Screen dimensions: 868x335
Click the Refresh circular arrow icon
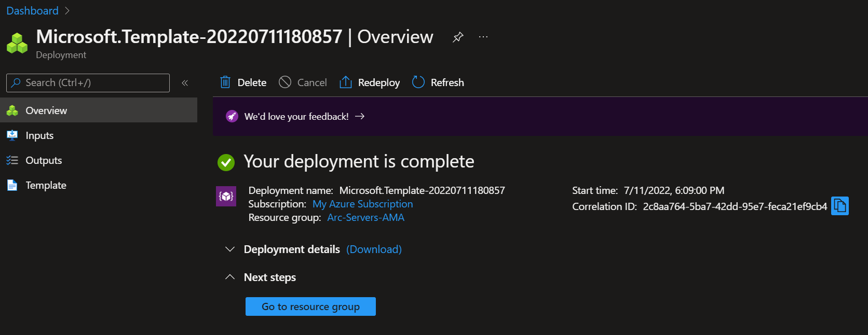tap(418, 82)
